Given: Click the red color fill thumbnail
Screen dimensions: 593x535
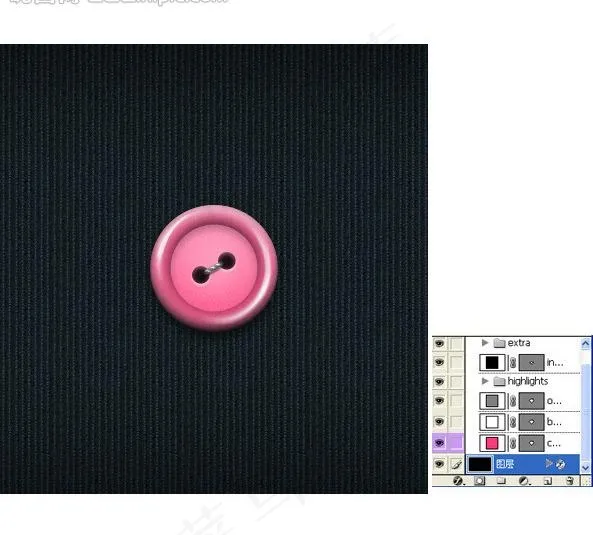Looking at the screenshot, I should tap(492, 443).
